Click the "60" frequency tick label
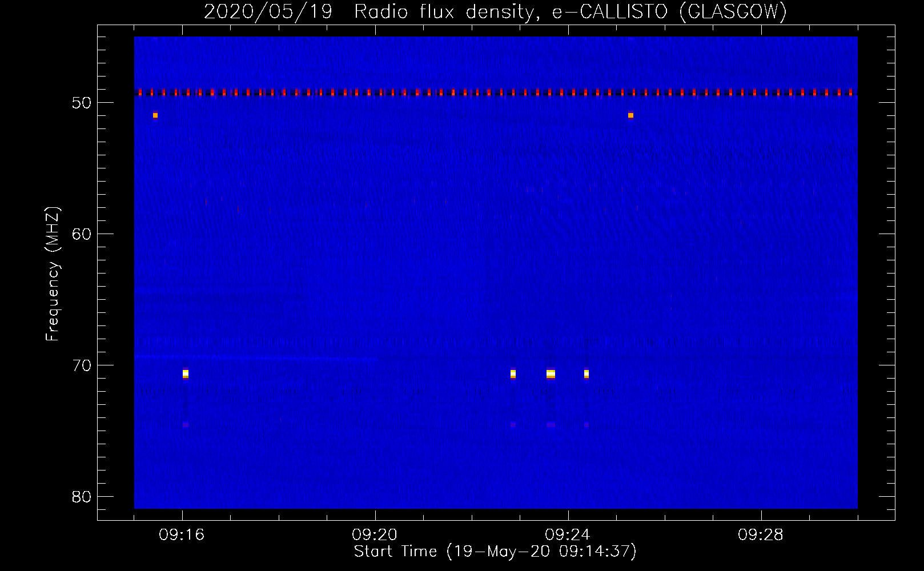The width and height of the screenshot is (924, 571). (82, 234)
